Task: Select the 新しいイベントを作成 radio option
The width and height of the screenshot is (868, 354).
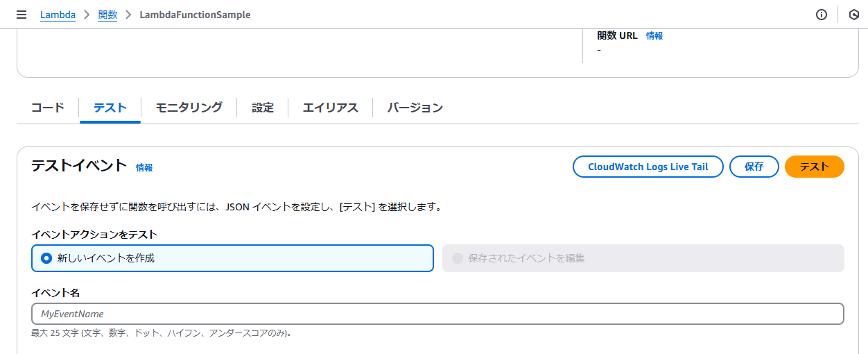Action: coord(232,258)
